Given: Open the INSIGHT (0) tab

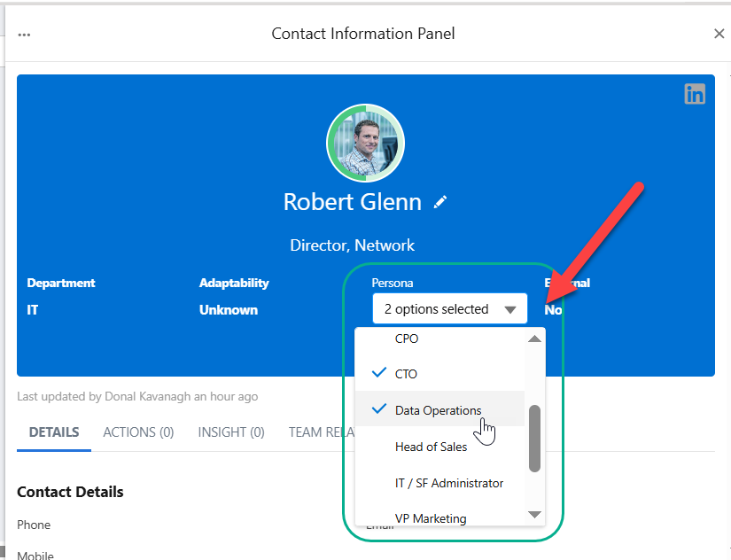Looking at the screenshot, I should 230,432.
